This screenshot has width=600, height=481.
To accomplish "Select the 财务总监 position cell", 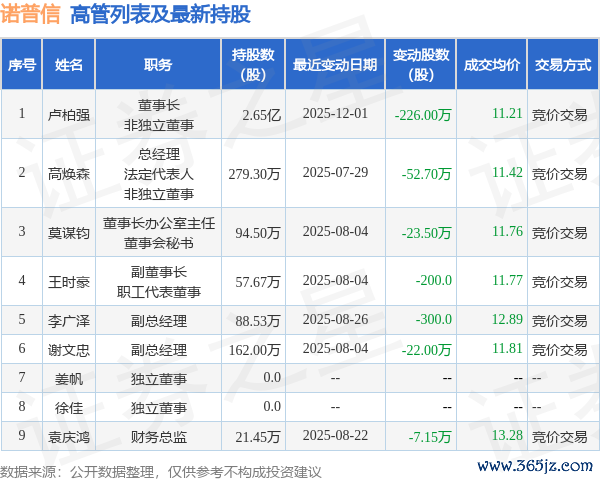I will pyautogui.click(x=158, y=437).
